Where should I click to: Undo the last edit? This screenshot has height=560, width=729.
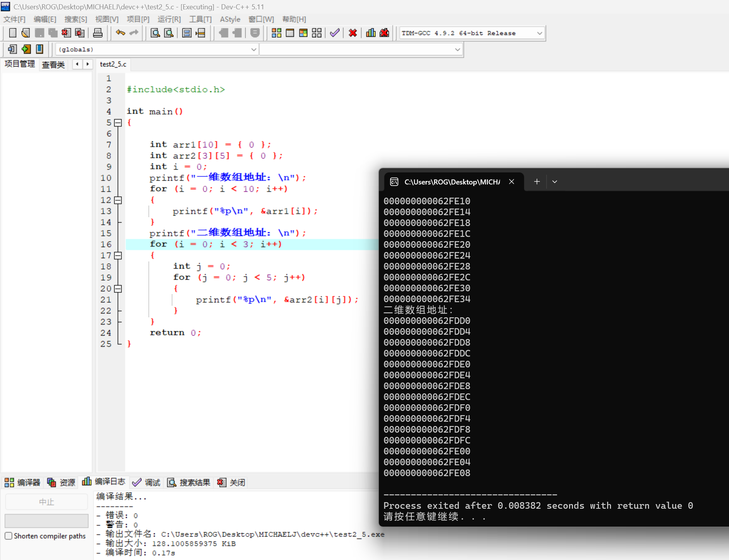pos(120,33)
